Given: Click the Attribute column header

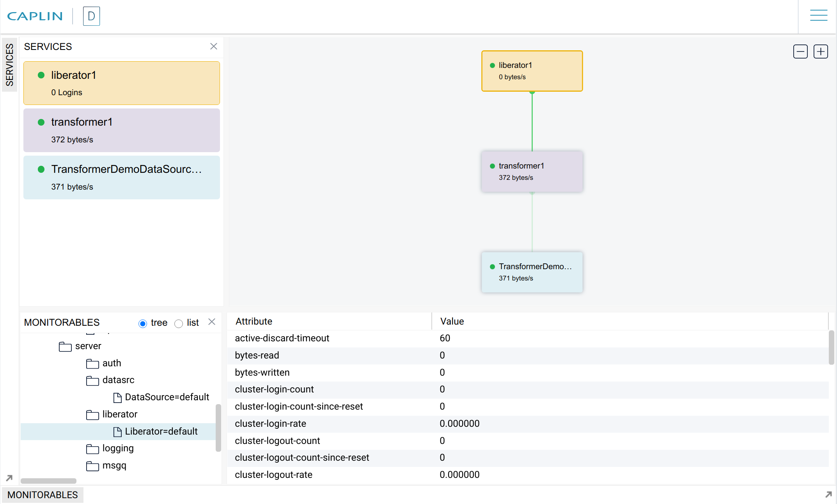Looking at the screenshot, I should 330,321.
